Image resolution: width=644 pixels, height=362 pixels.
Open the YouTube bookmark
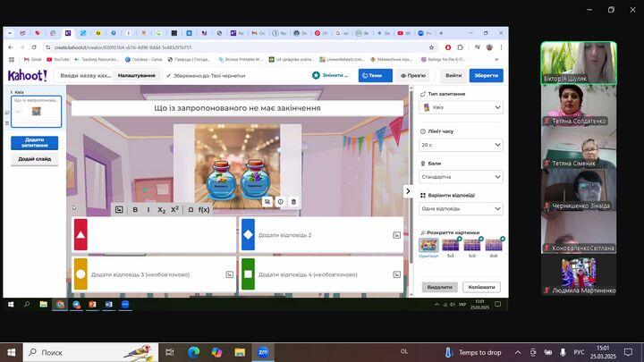coord(58,60)
